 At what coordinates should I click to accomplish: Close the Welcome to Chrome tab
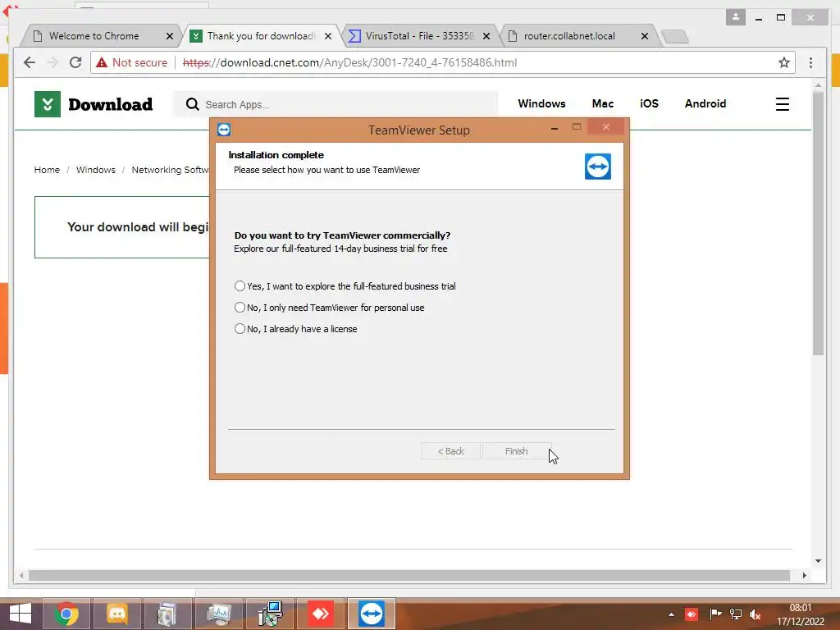tap(170, 36)
